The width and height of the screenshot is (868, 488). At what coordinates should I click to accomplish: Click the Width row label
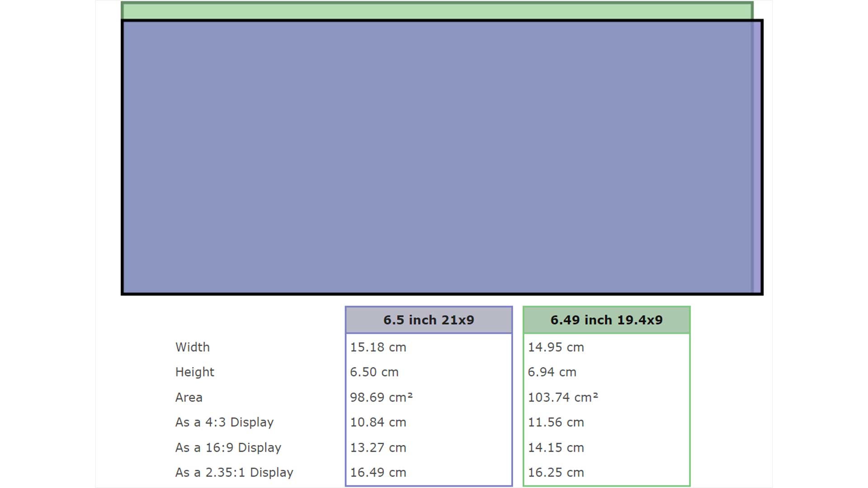(193, 347)
